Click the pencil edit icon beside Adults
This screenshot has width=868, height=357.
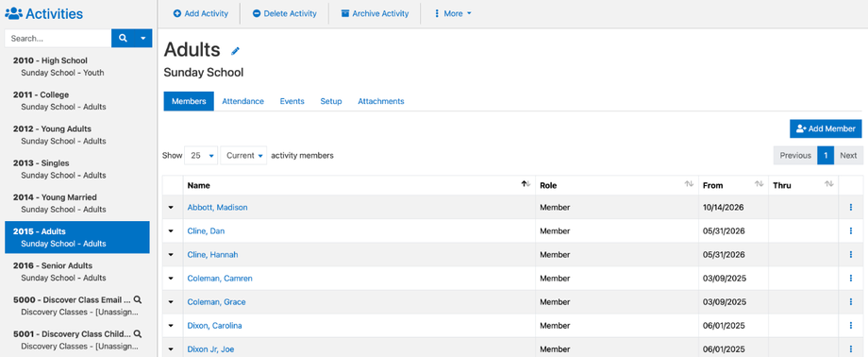point(235,51)
